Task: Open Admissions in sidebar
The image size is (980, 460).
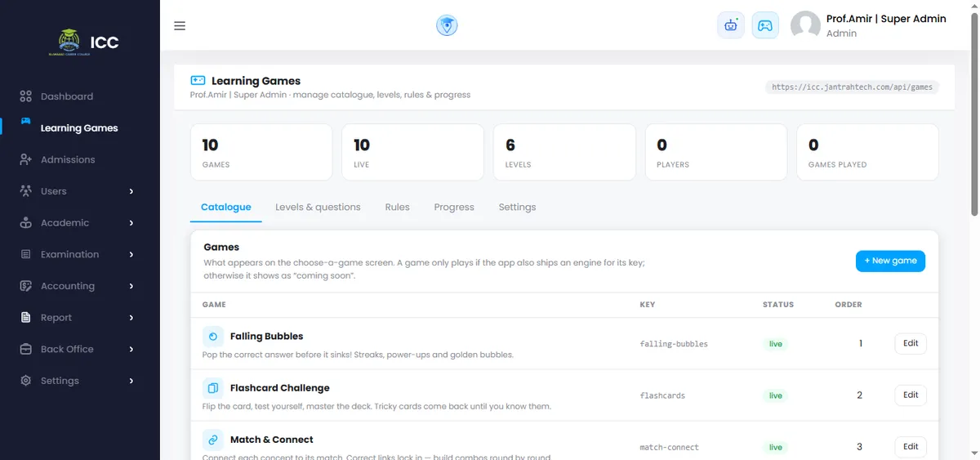Action: (x=68, y=159)
